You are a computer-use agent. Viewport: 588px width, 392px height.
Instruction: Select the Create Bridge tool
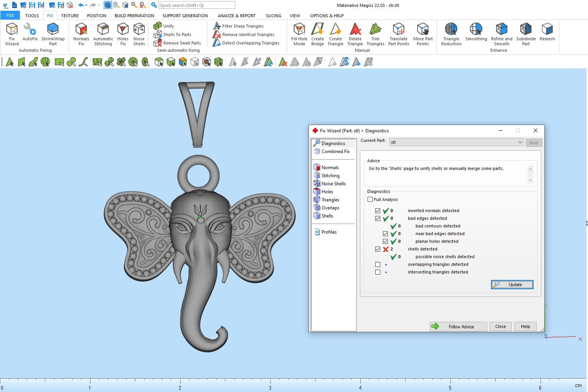(x=317, y=34)
